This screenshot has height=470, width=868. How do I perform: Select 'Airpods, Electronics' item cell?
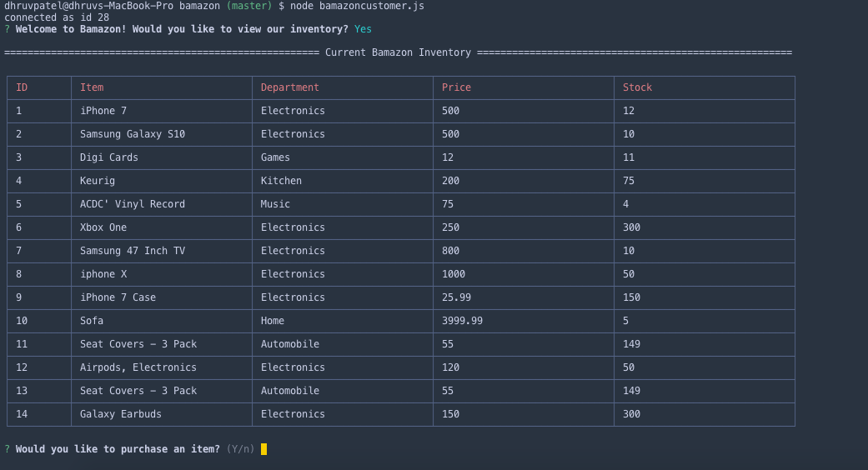138,367
